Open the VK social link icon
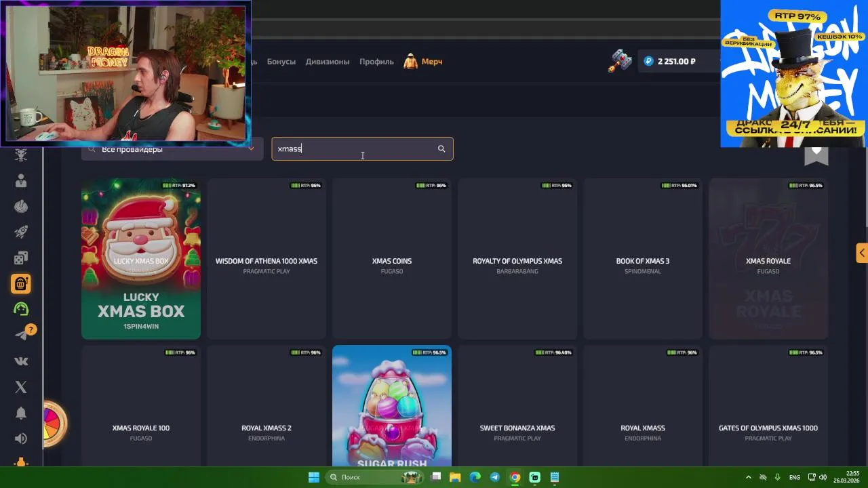The width and height of the screenshot is (868, 488). click(x=21, y=361)
